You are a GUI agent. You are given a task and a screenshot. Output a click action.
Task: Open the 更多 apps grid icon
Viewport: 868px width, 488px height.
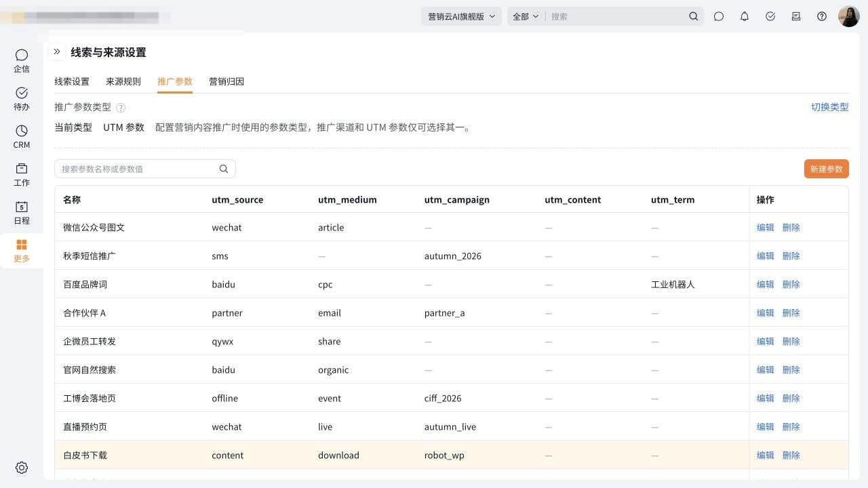22,250
